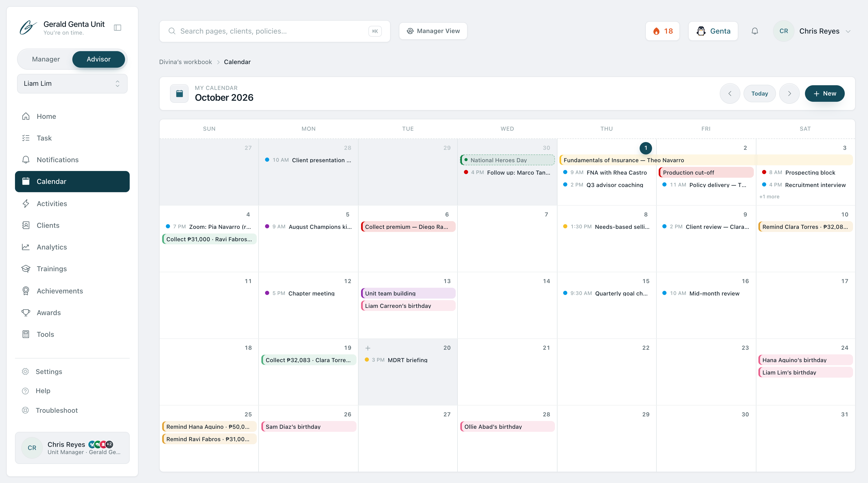Open Home page label
This screenshot has height=483, width=868.
[47, 116]
